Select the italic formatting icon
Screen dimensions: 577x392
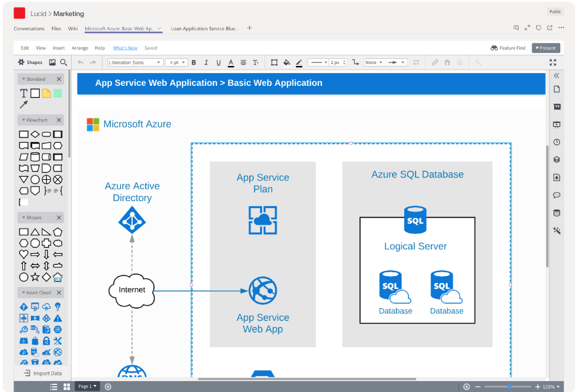pos(206,62)
